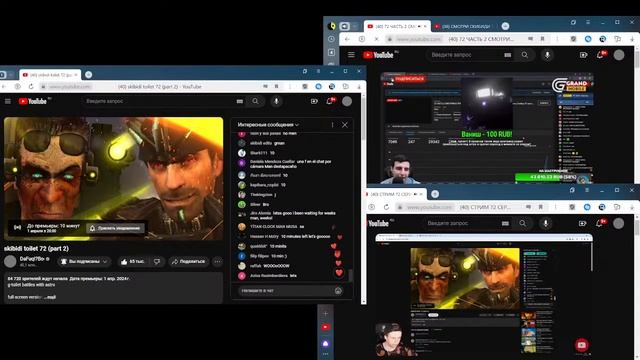Start voice search in СТРИМ 72 СЕР window
The image size is (640, 360).
[x=545, y=223]
